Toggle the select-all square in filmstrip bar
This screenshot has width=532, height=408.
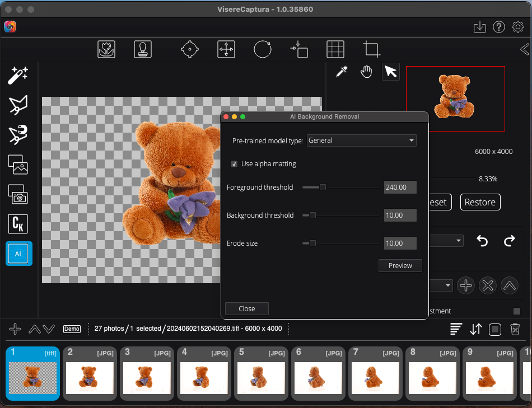coord(495,329)
